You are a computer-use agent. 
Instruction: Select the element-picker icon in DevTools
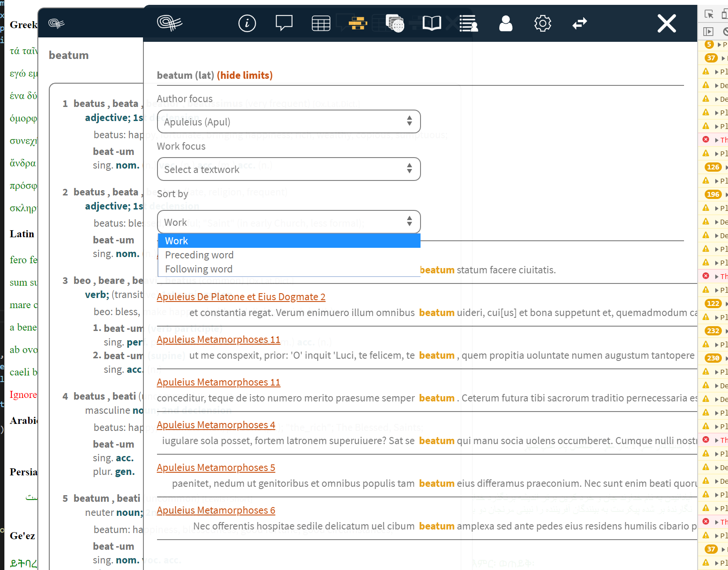(x=709, y=14)
